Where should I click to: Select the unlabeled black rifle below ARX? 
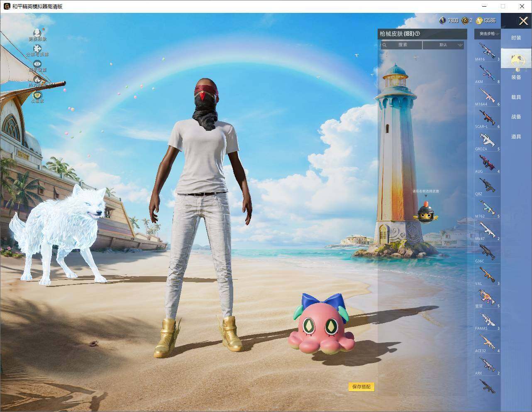click(488, 387)
